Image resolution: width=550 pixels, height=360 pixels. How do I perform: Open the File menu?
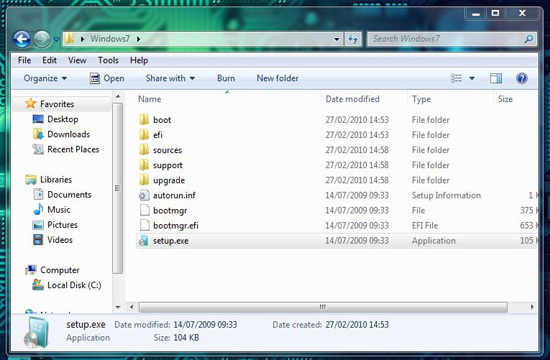point(24,60)
